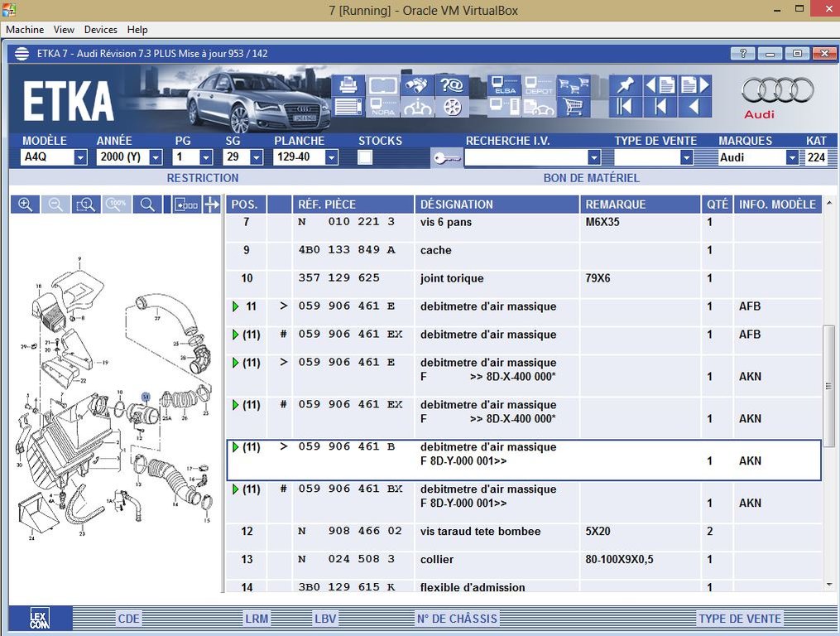Expand position 11 row with part 059 906 461 E AFB
840x636 pixels.
pos(236,306)
